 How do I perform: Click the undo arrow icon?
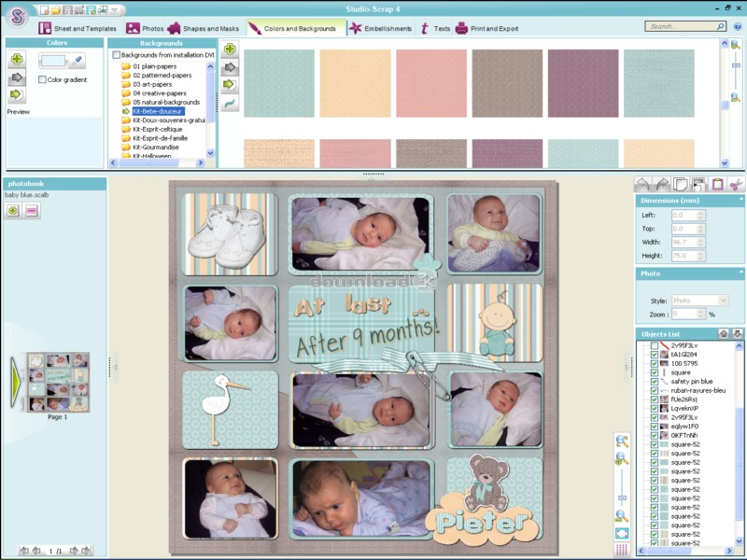[x=642, y=184]
